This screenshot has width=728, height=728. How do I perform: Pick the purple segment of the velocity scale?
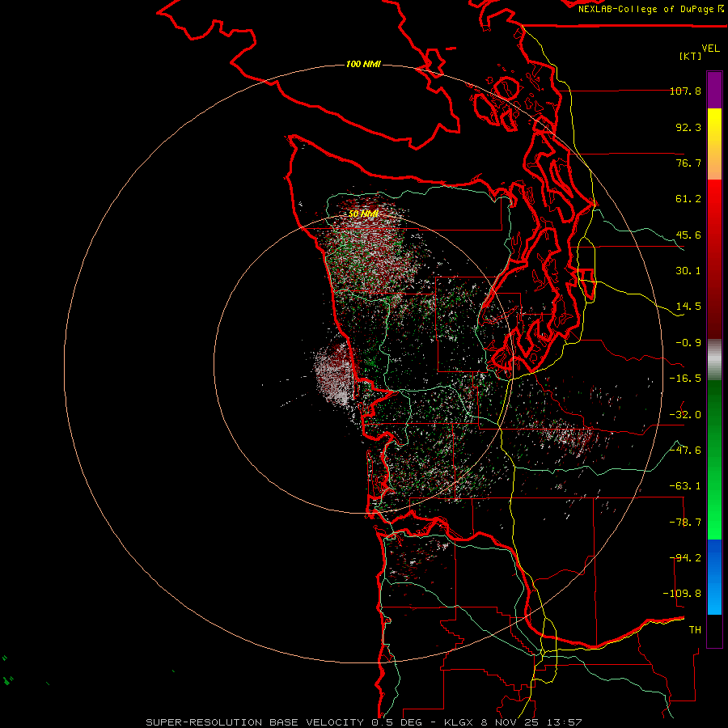click(x=714, y=90)
